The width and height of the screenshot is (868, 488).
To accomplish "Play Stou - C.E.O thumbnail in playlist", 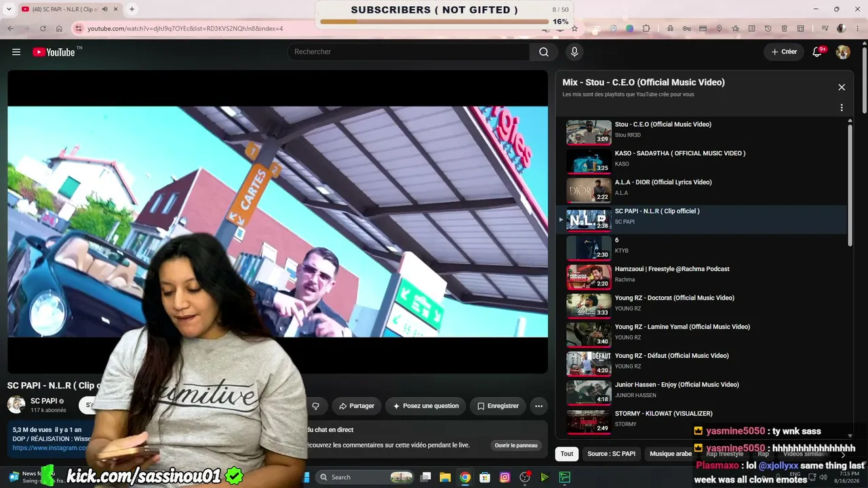I will point(589,132).
